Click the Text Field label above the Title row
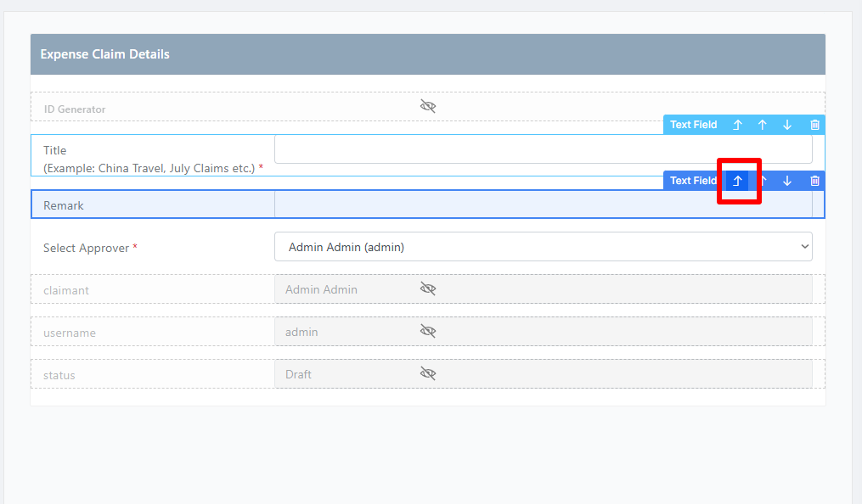This screenshot has height=504, width=862. click(693, 125)
